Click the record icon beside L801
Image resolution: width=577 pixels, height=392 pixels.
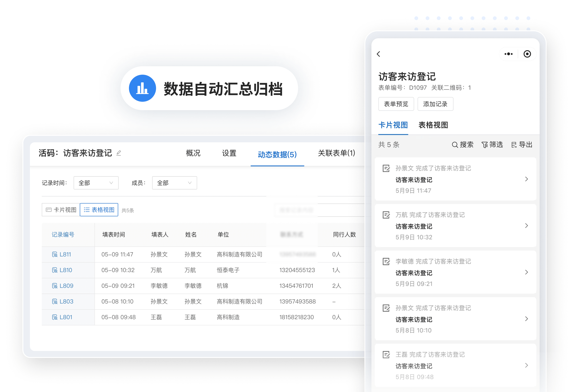pos(55,317)
